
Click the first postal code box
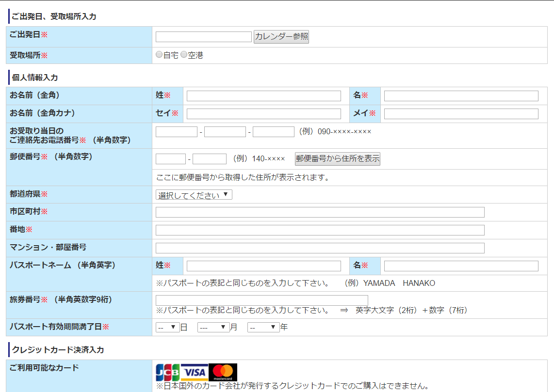(x=171, y=159)
